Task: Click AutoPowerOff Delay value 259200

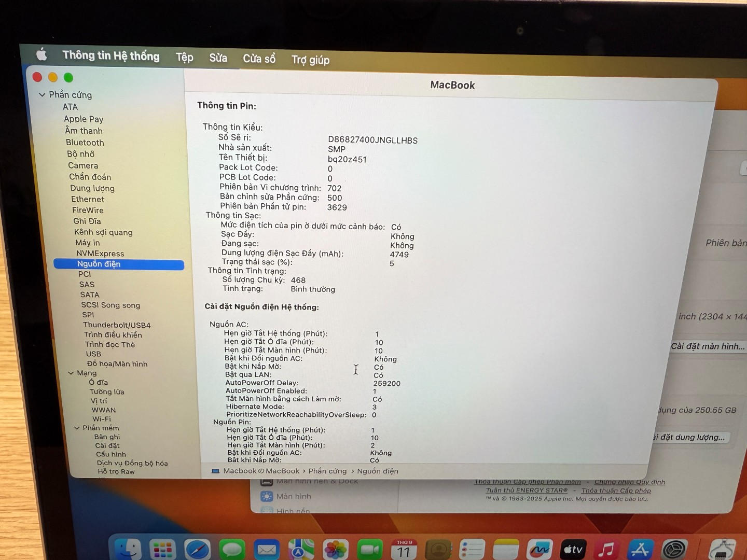Action: pos(387,384)
